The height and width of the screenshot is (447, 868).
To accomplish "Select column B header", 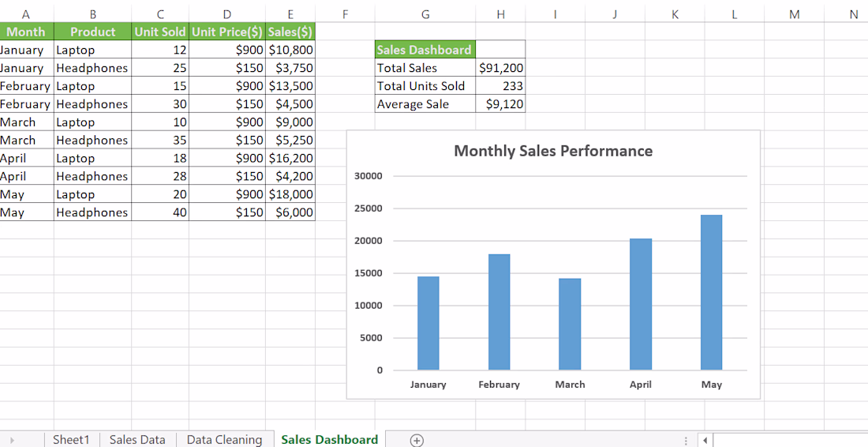I will point(92,14).
